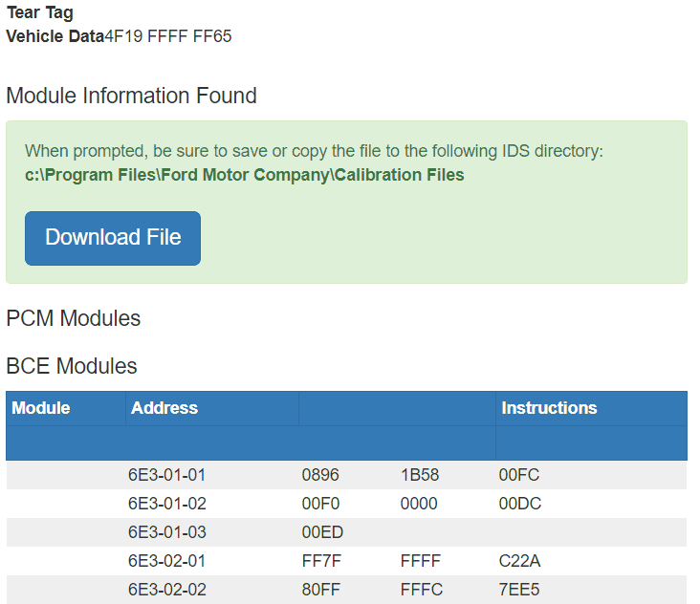
Task: Click the Module Information Found heading
Action: 131,96
